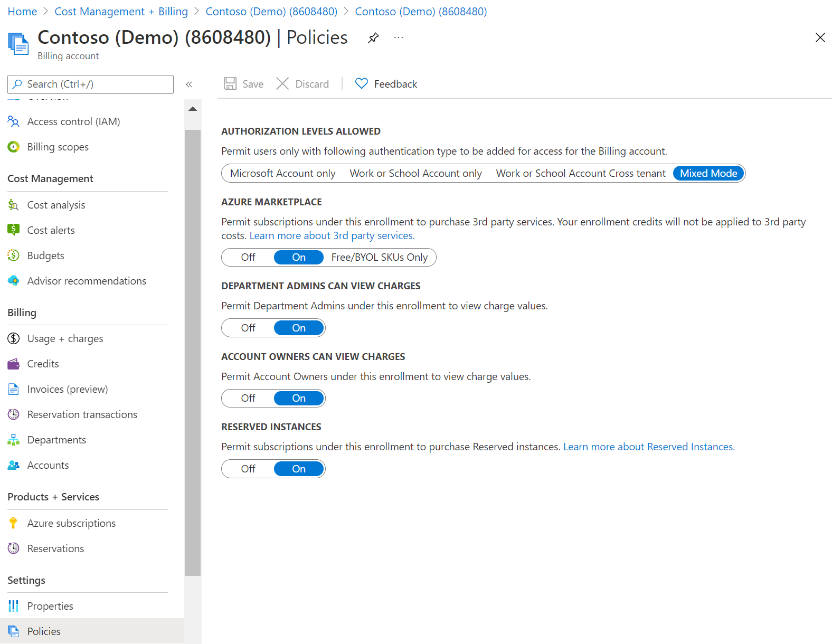Open the more options ellipsis
832x644 pixels.
coord(399,37)
